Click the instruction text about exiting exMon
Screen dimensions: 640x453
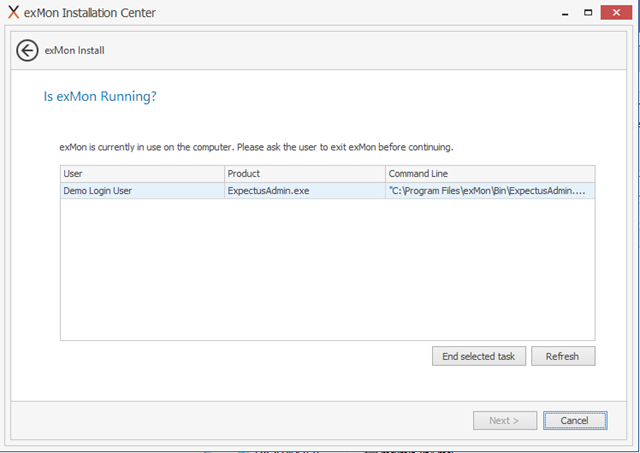pos(256,147)
